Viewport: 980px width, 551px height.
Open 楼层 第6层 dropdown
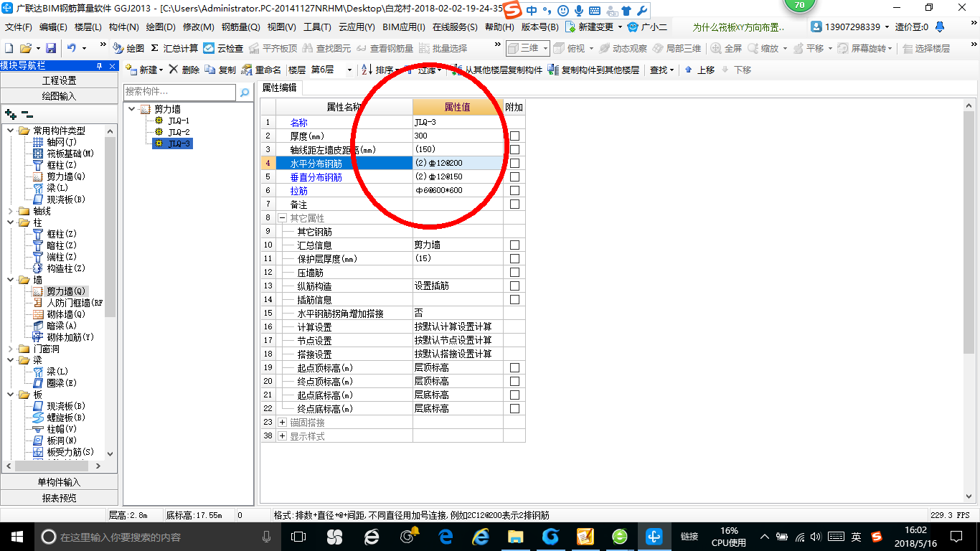tap(349, 70)
